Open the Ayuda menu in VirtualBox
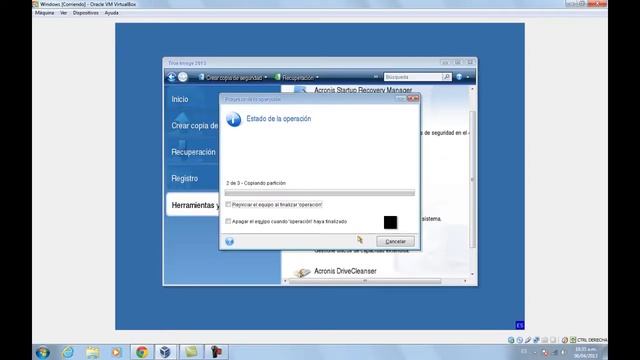 [111, 13]
